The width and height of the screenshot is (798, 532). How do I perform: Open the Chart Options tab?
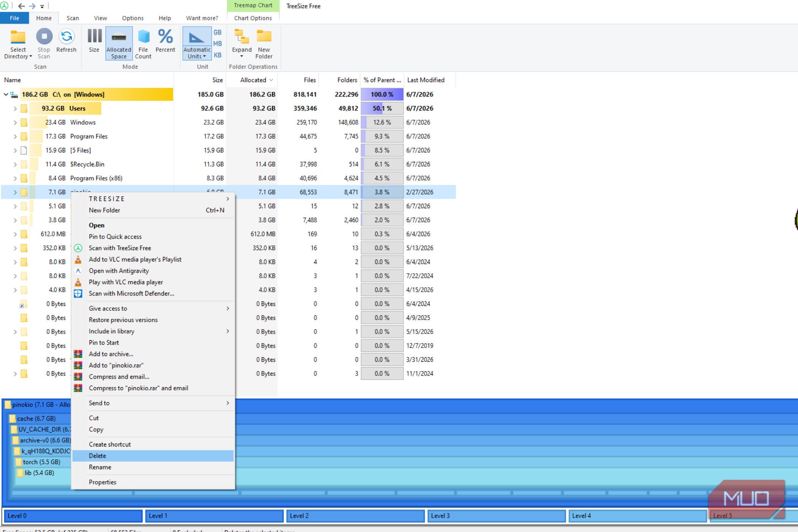(x=253, y=18)
